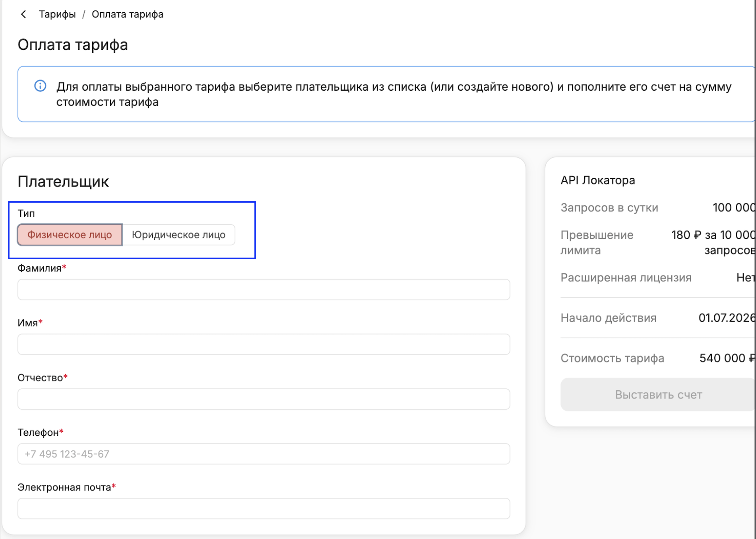Image resolution: width=756 pixels, height=539 pixels.
Task: Select the 540 000 ₽ tariff cost value
Action: [727, 358]
